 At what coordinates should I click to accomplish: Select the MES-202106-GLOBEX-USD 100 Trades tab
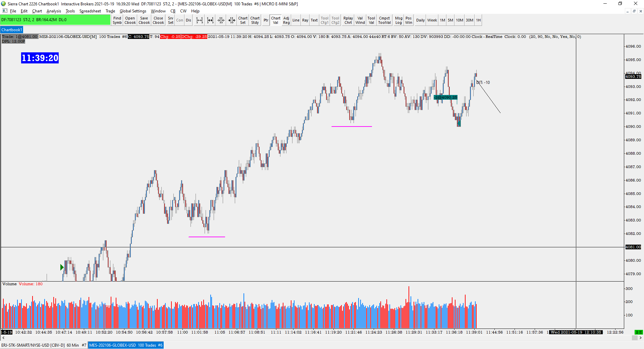[x=126, y=345]
